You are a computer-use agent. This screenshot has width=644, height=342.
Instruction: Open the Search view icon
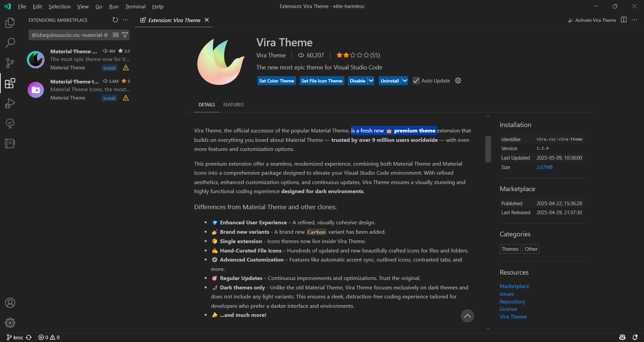coord(10,43)
